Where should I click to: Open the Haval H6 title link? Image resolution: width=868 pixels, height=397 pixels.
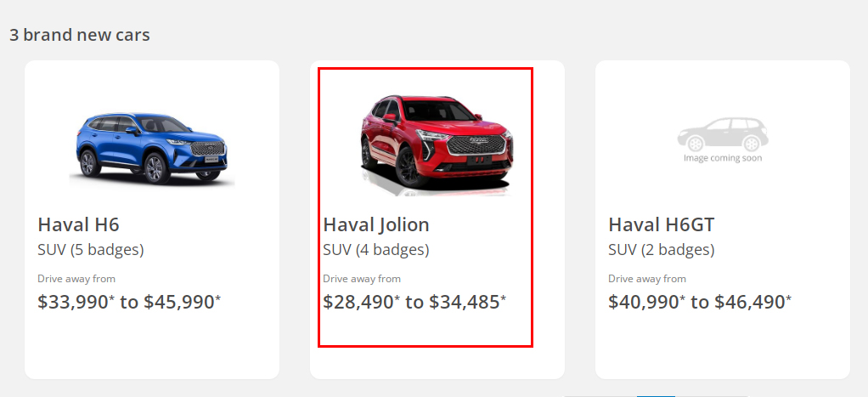(78, 224)
